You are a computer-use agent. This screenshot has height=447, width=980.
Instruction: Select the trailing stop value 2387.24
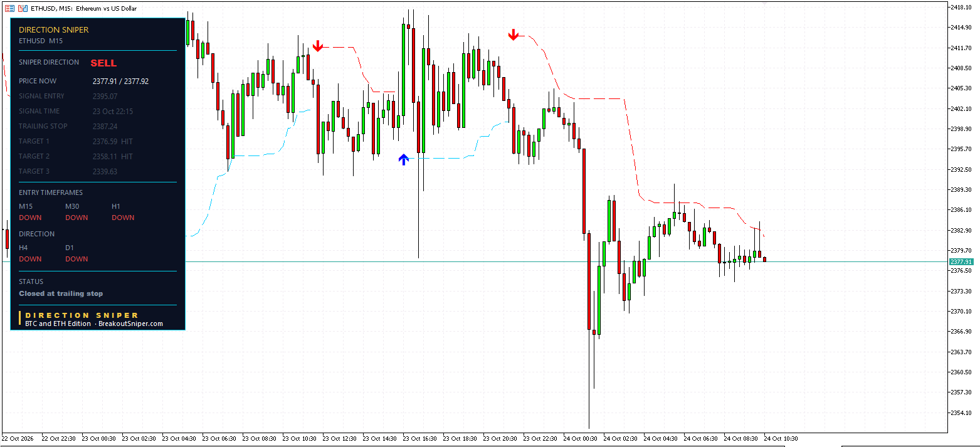(x=105, y=126)
